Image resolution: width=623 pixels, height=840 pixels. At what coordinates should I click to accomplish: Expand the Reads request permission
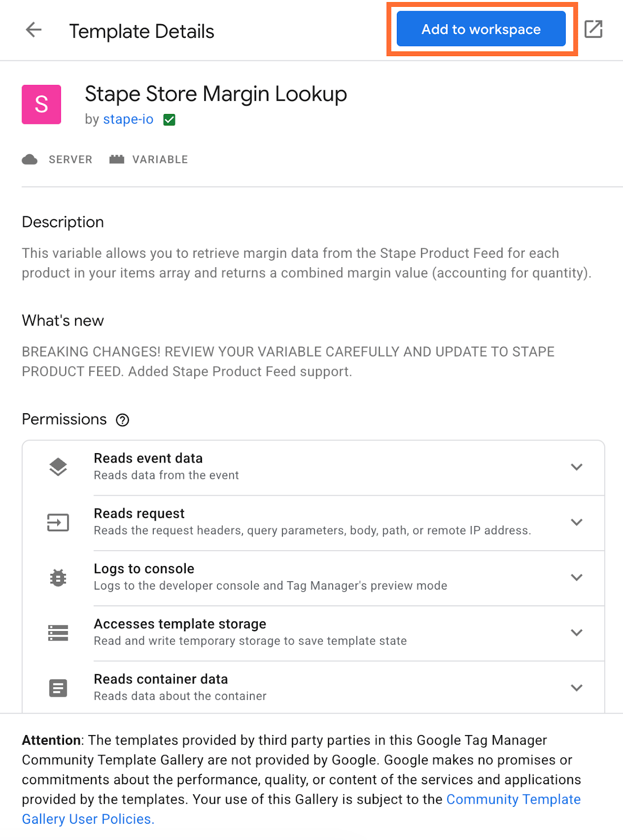pos(577,522)
